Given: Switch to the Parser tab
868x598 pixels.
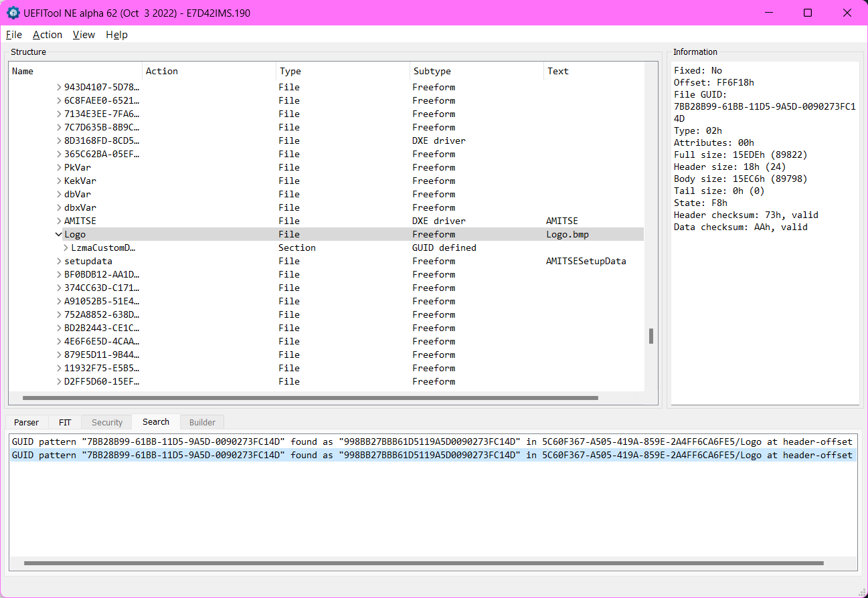Looking at the screenshot, I should [27, 422].
